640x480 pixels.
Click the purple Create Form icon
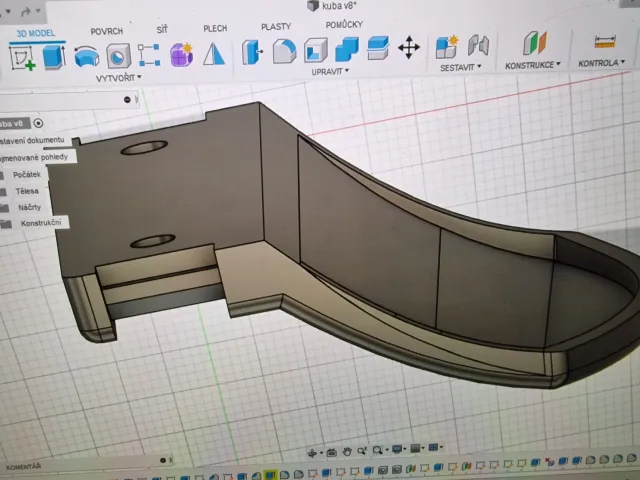click(182, 54)
